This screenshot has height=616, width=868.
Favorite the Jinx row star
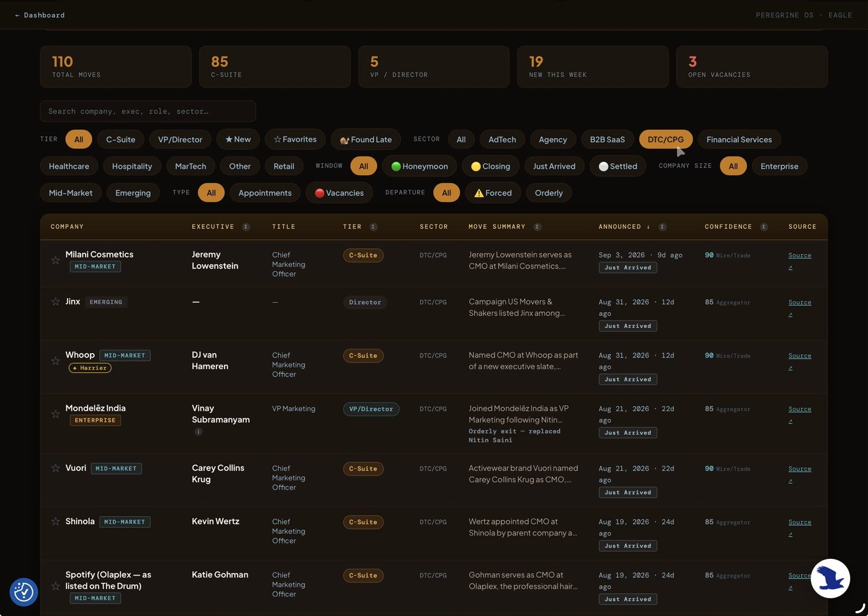(56, 301)
